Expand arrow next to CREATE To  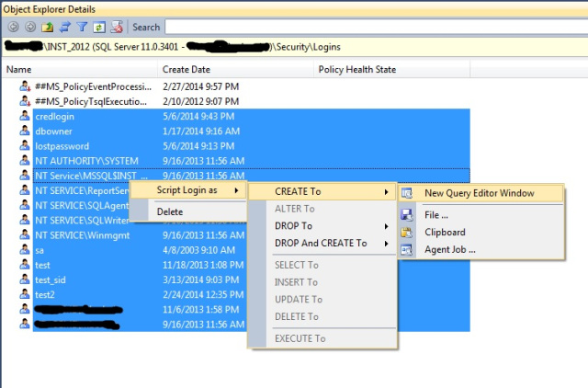pos(386,192)
